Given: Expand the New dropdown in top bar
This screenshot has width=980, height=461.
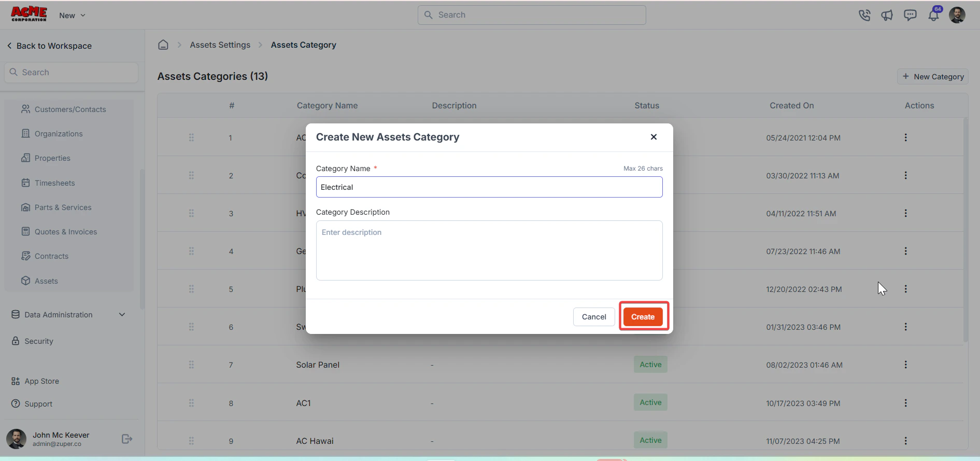Looking at the screenshot, I should (73, 16).
